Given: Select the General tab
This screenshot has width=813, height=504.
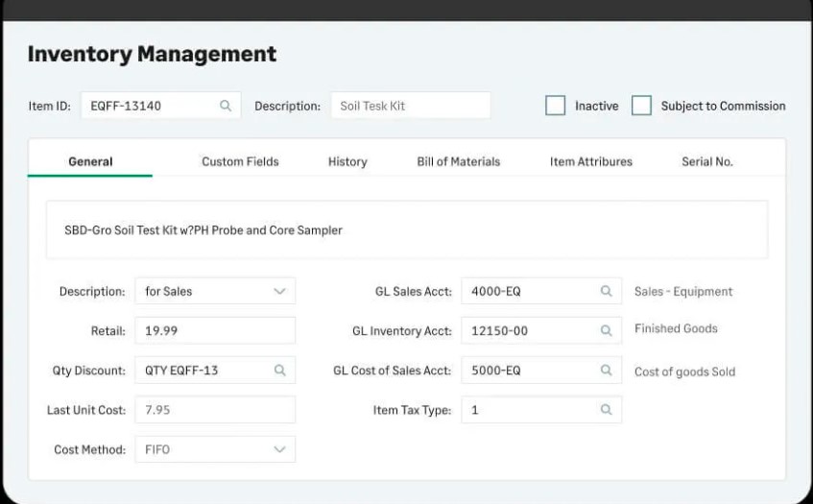Looking at the screenshot, I should [90, 162].
